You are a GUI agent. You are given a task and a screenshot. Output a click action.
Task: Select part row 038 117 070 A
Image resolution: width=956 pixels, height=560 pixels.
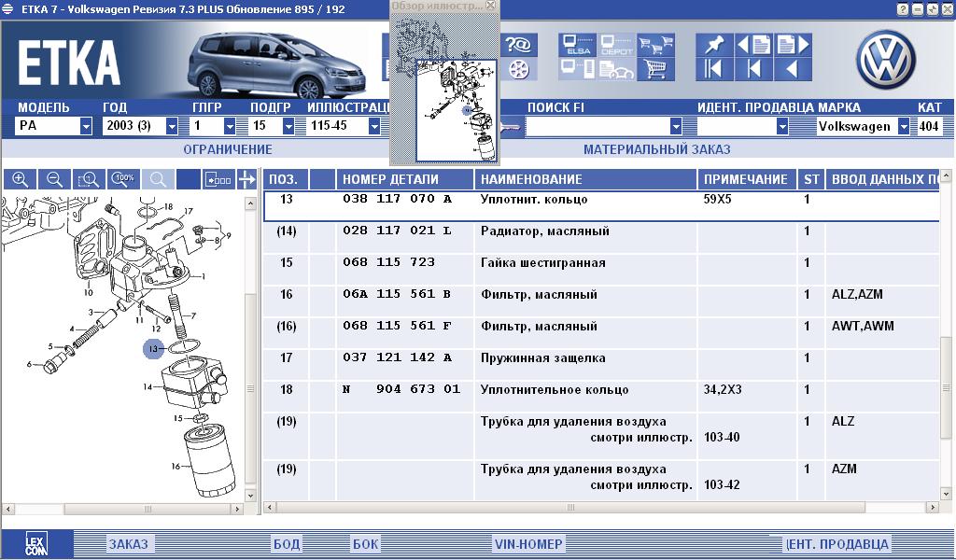[x=601, y=205]
